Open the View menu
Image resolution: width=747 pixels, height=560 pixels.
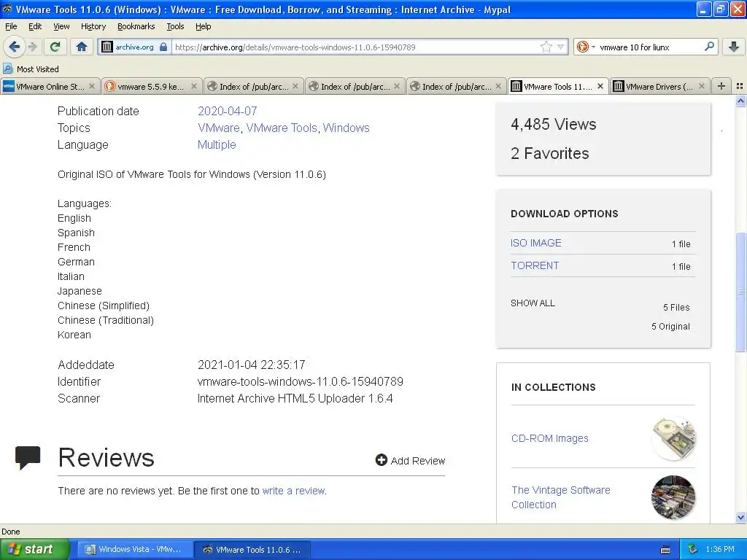tap(61, 26)
